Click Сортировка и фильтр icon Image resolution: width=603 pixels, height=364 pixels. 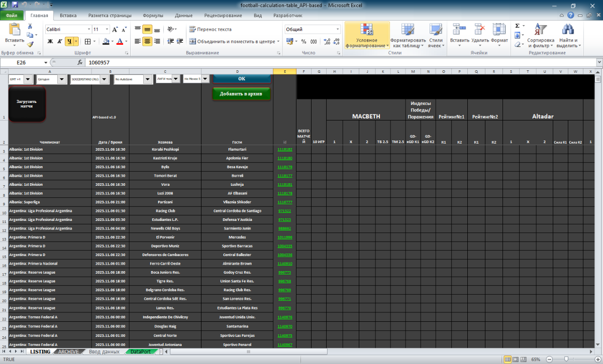pyautogui.click(x=540, y=34)
